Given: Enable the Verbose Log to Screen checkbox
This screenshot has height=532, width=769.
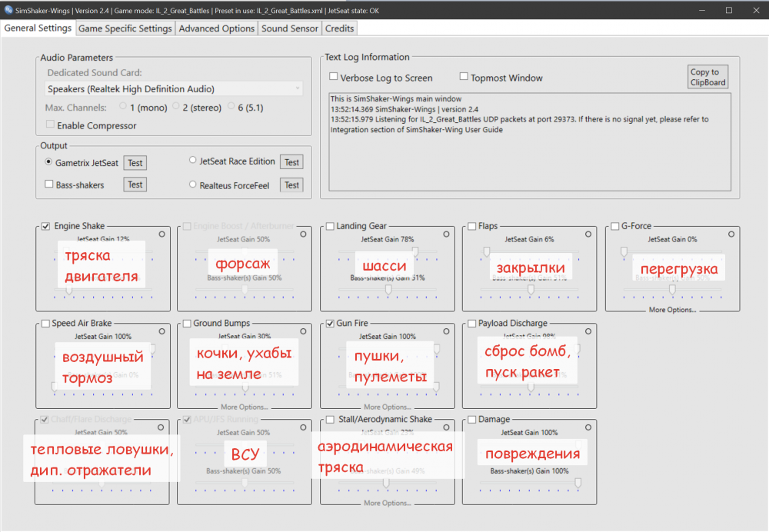Looking at the screenshot, I should (x=332, y=77).
